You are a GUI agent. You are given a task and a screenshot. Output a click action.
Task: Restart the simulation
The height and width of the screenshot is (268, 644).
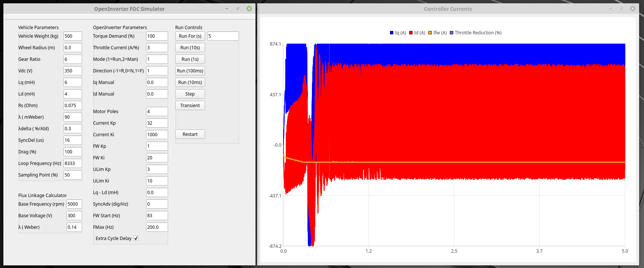coord(190,134)
